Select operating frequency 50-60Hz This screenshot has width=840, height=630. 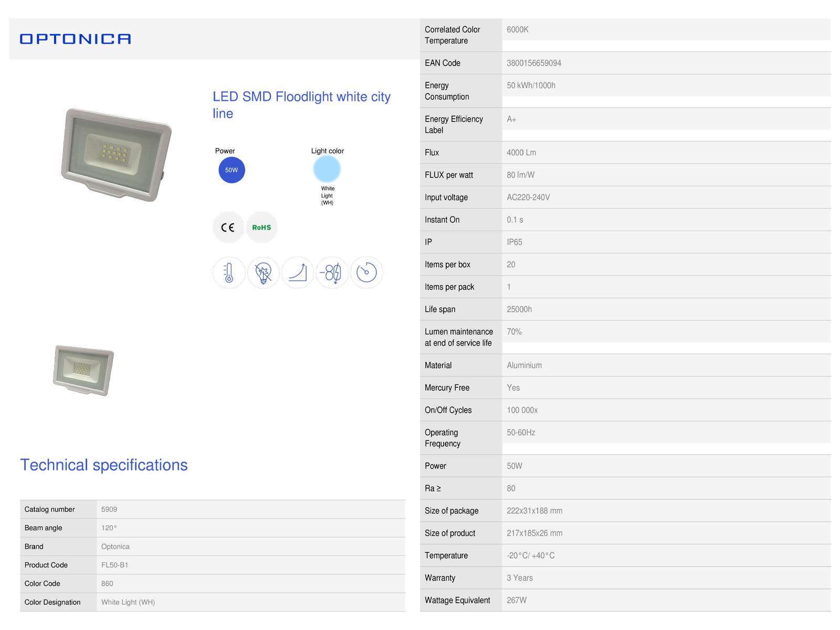tap(521, 433)
